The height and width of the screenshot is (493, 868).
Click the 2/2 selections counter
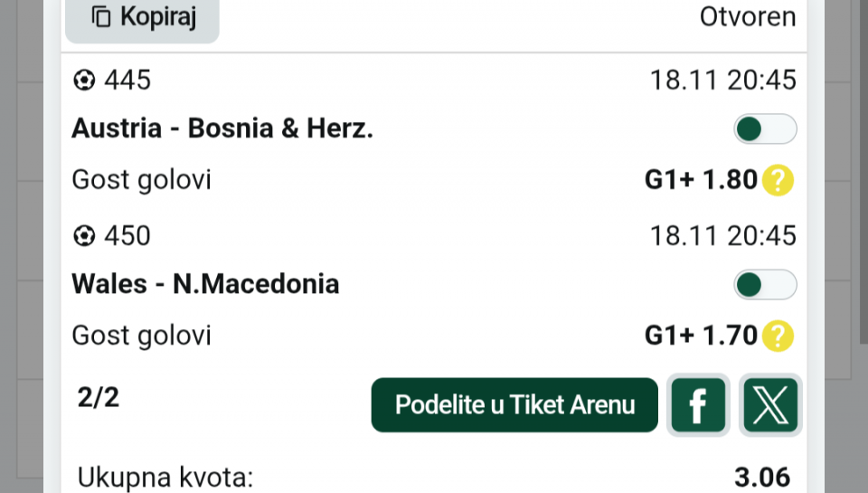pyautogui.click(x=98, y=398)
